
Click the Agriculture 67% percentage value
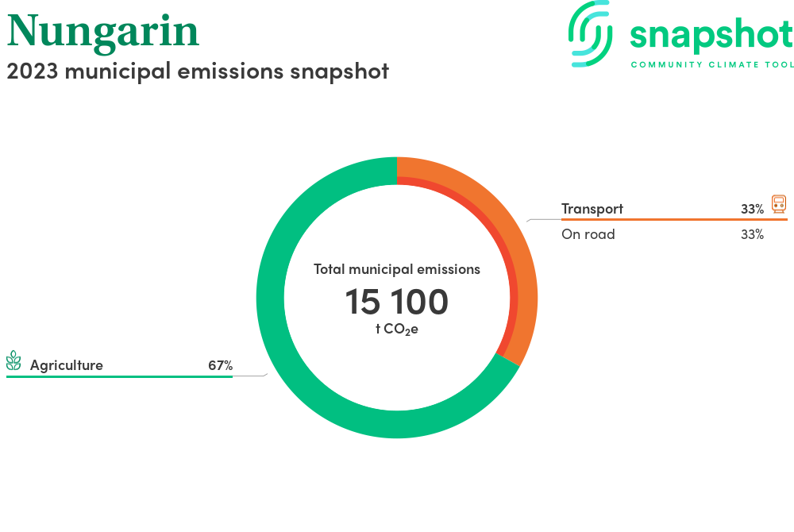click(220, 365)
